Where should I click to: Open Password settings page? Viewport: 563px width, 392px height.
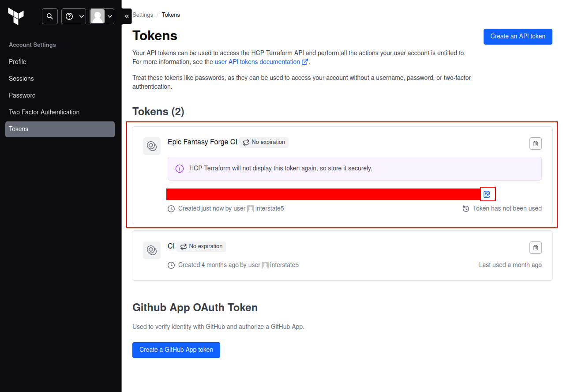[60, 95]
